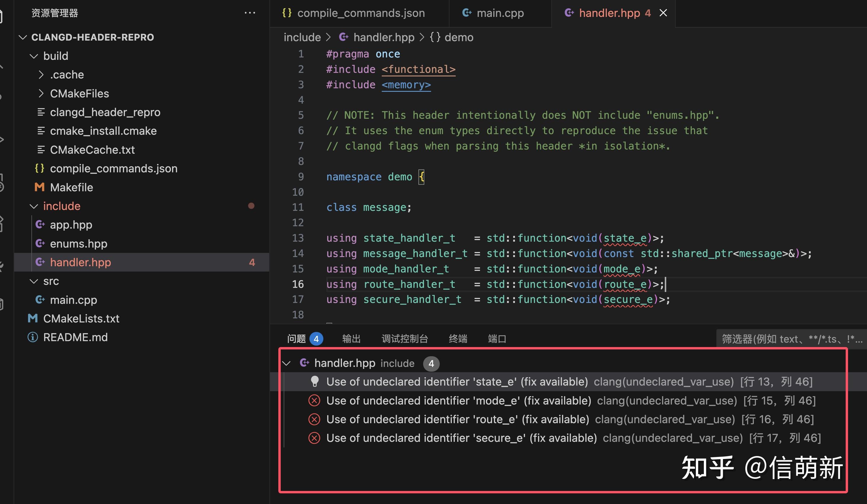Collapse the src folder
The image size is (867, 504).
point(34,281)
